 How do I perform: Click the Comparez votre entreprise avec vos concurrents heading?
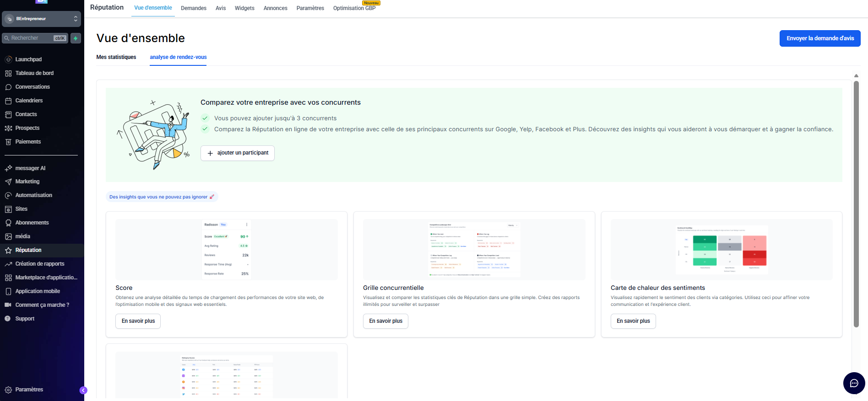pyautogui.click(x=281, y=102)
